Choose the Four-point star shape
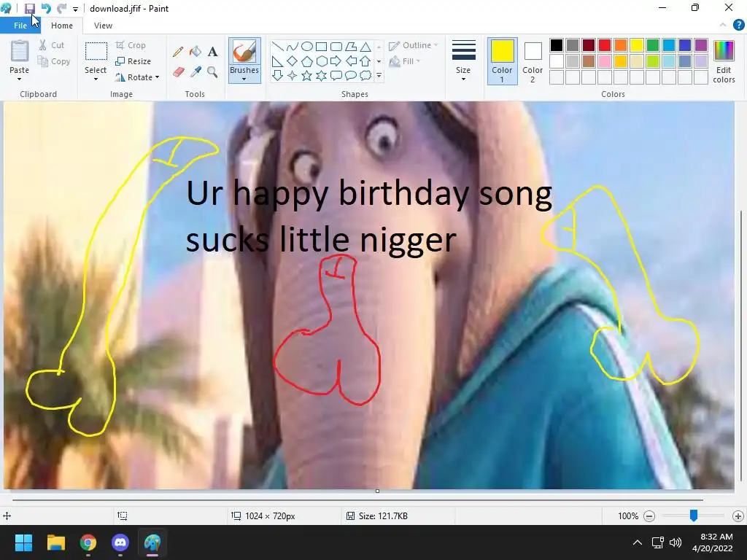Screen dimensions: 747x560 pyautogui.click(x=292, y=76)
